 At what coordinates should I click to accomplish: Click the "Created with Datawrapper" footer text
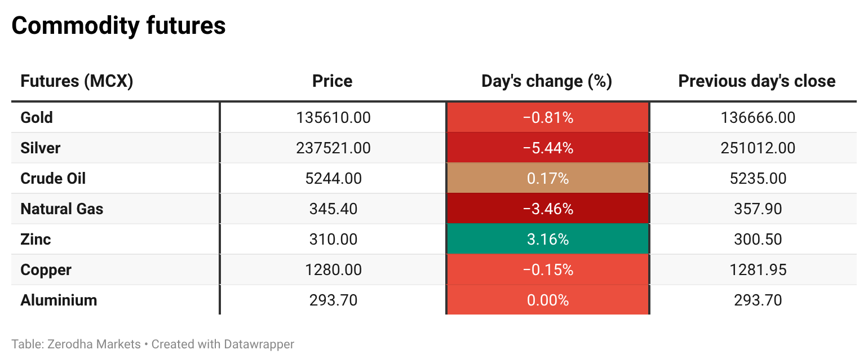point(223,344)
